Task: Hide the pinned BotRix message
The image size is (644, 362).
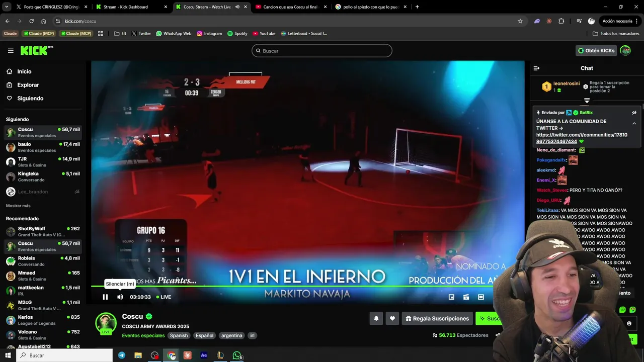Action: (634, 113)
